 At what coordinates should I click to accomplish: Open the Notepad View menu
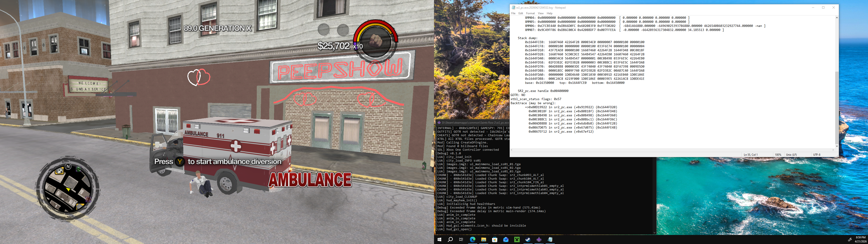541,14
